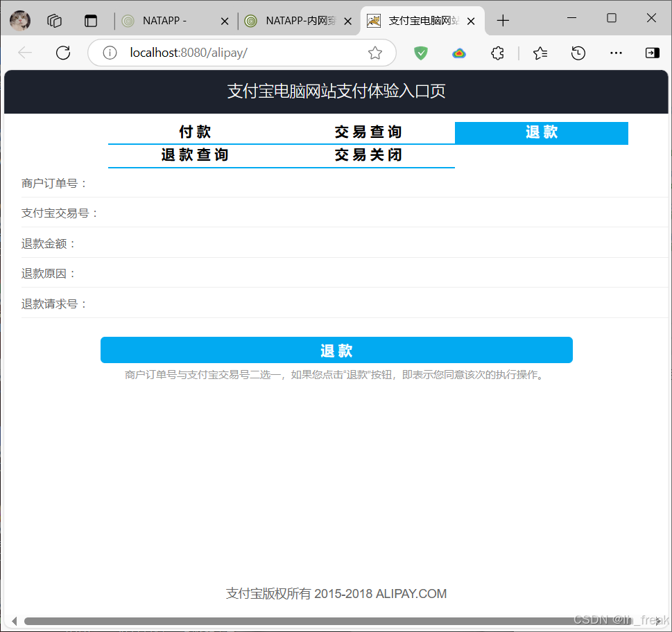Screen dimensions: 672x632
Task: Open the colorful cloud extension icon
Action: point(459,53)
